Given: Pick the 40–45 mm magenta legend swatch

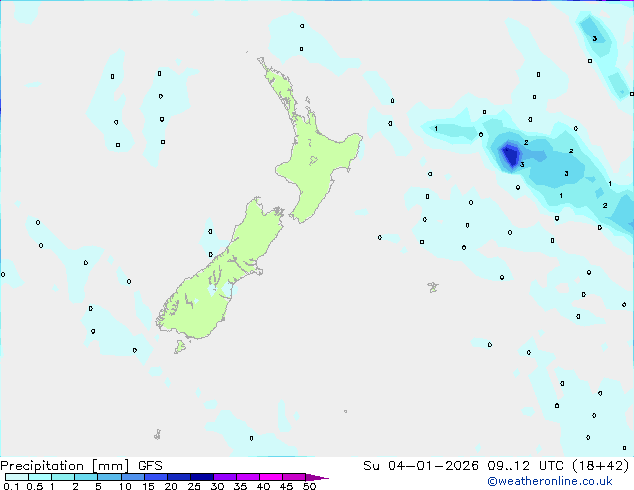Looking at the screenshot, I should 271,477.
